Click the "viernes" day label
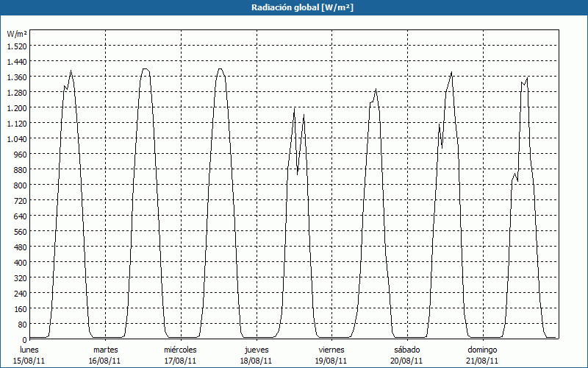The height and width of the screenshot is (368, 588). (x=331, y=350)
